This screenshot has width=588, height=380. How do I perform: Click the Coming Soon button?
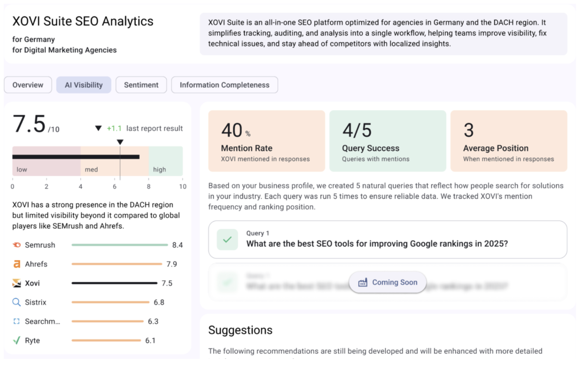coord(388,283)
